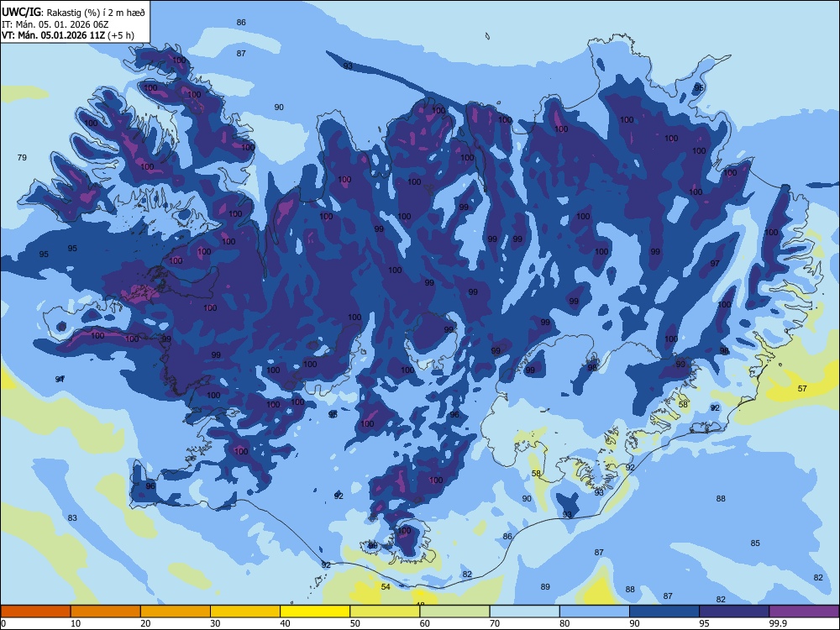
Task: Click the 'VT: Mán. 05.01.2026 11Z (+5 h)' line
Action: click(68, 35)
